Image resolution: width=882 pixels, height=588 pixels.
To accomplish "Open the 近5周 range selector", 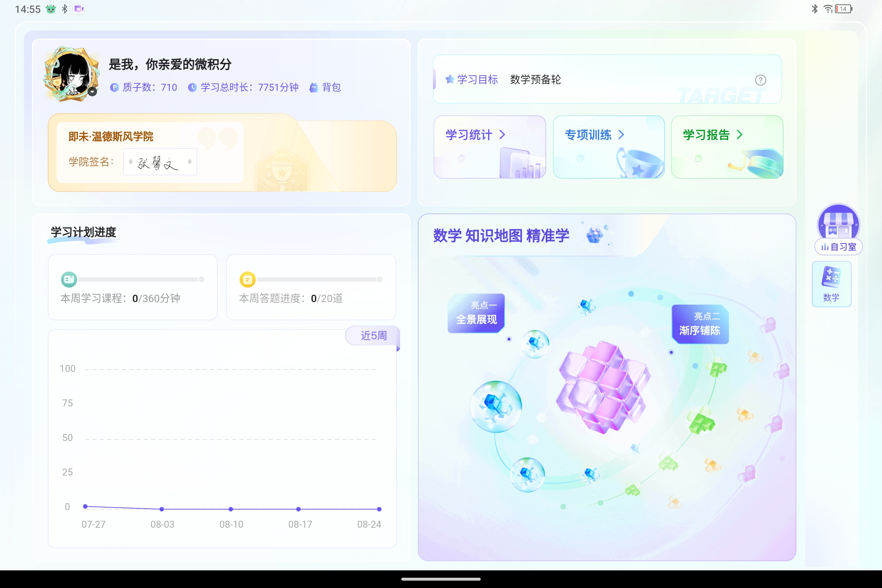I will point(373,336).
